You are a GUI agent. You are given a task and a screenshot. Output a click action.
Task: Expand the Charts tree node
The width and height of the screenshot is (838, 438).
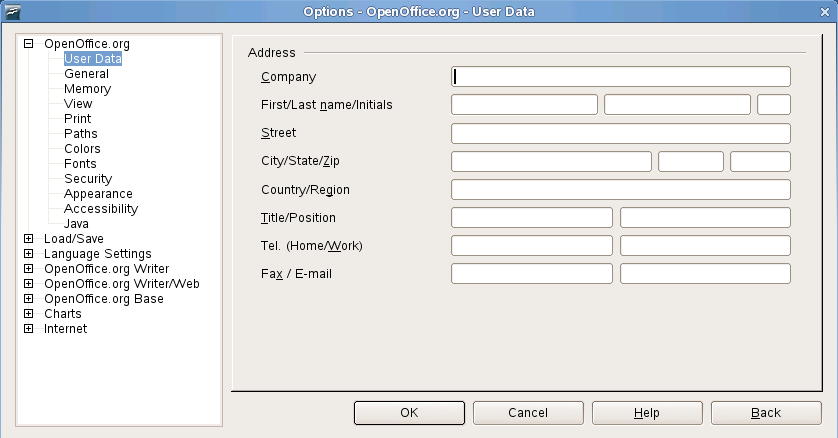[29, 314]
